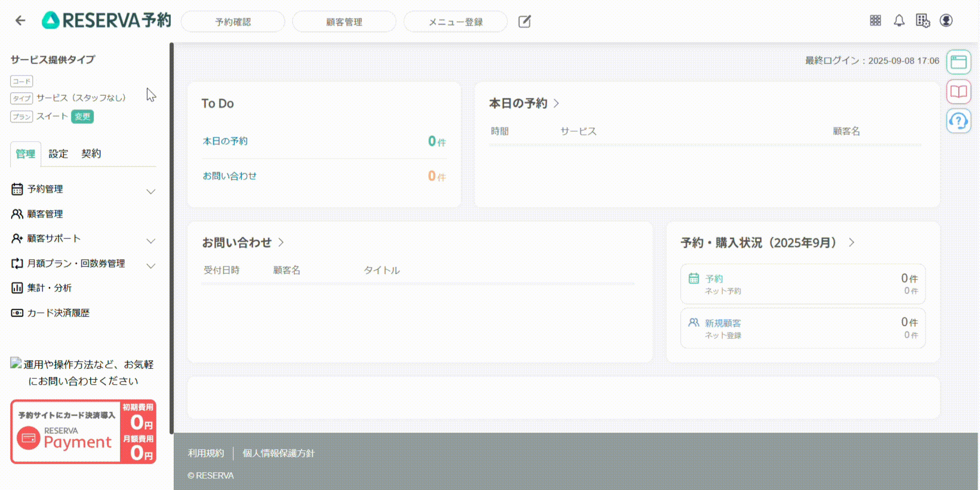Screen dimensions: 980x490
Task: Switch to the 契約 tab
Action: pyautogui.click(x=91, y=154)
